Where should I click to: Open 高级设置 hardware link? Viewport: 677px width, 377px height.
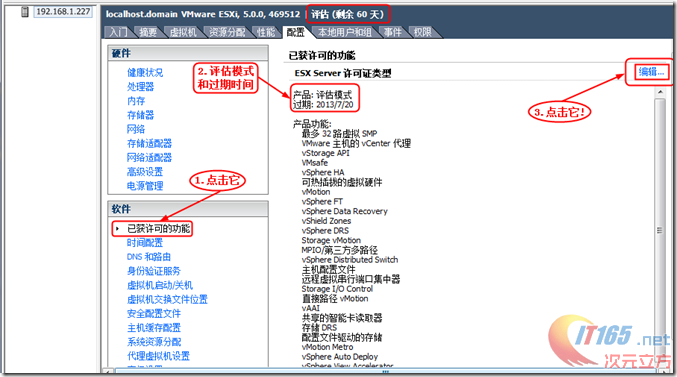click(x=145, y=172)
